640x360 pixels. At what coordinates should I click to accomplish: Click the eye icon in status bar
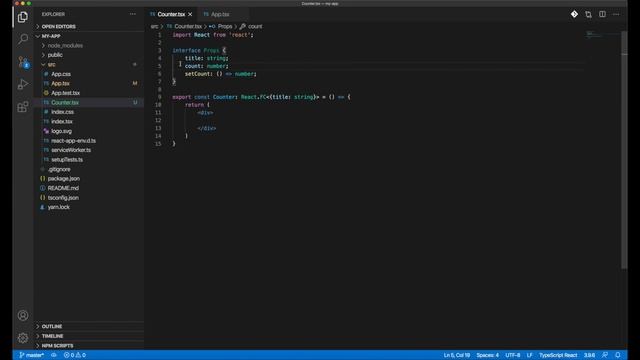click(54, 355)
